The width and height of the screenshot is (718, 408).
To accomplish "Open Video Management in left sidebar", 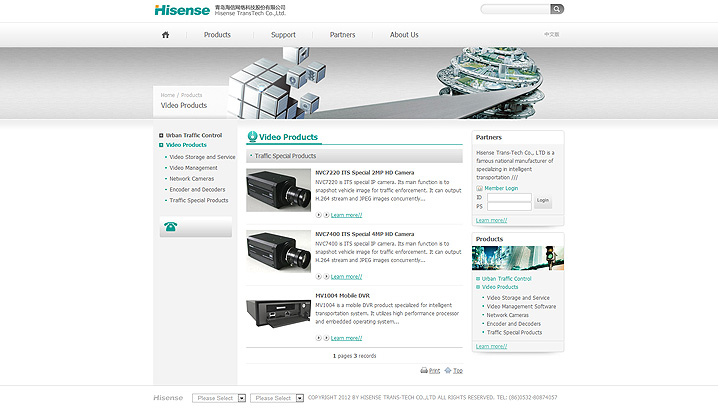I will [193, 168].
